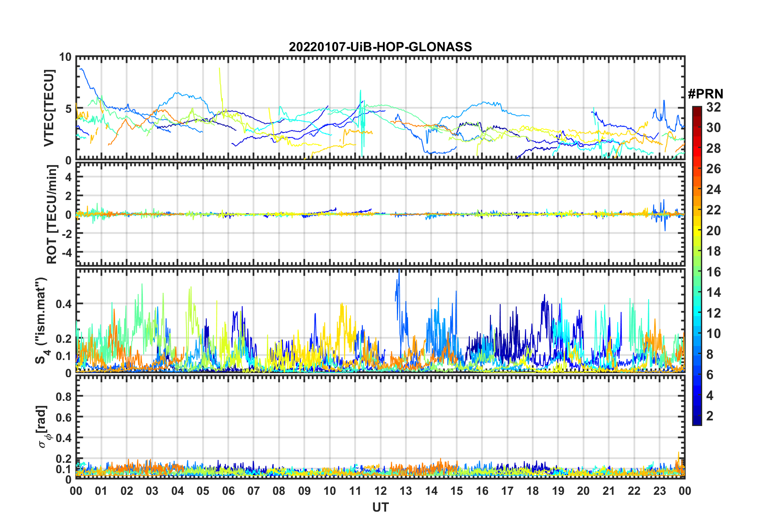Click the VTEC axis tick label 10
The height and width of the screenshot is (532, 761).
pos(65,57)
